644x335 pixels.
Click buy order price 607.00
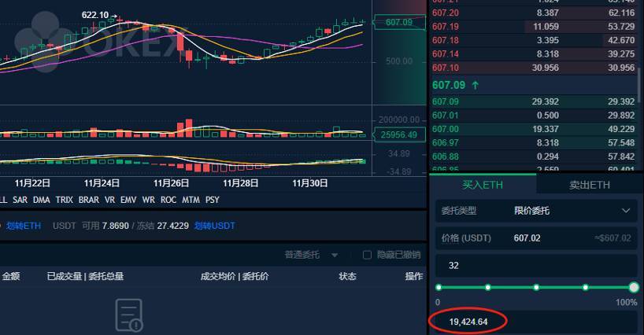click(446, 129)
